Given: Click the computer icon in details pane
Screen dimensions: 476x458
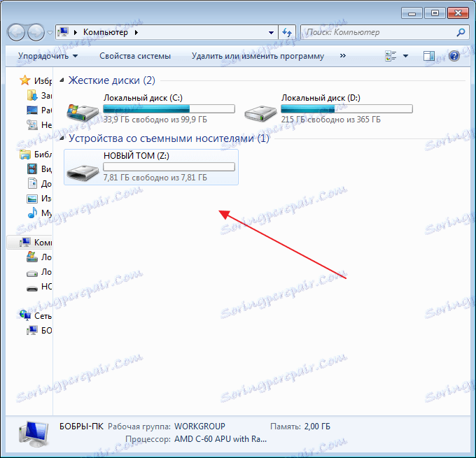Looking at the screenshot, I should (x=34, y=434).
